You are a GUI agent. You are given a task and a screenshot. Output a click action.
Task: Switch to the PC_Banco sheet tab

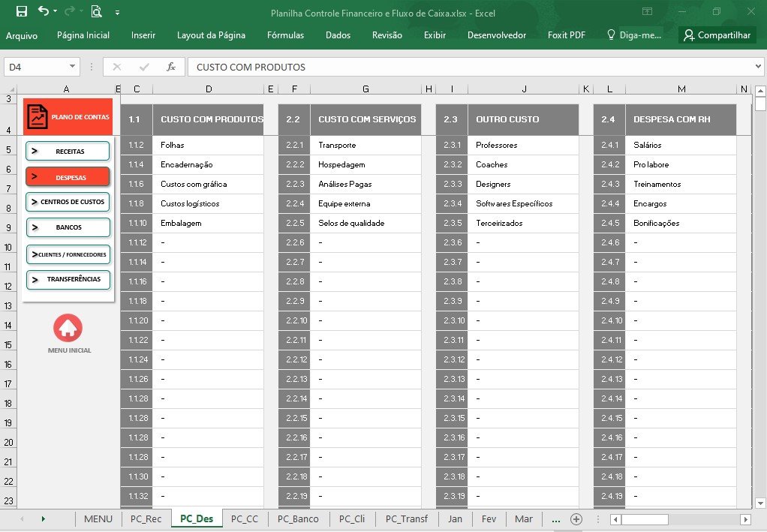coord(298,518)
